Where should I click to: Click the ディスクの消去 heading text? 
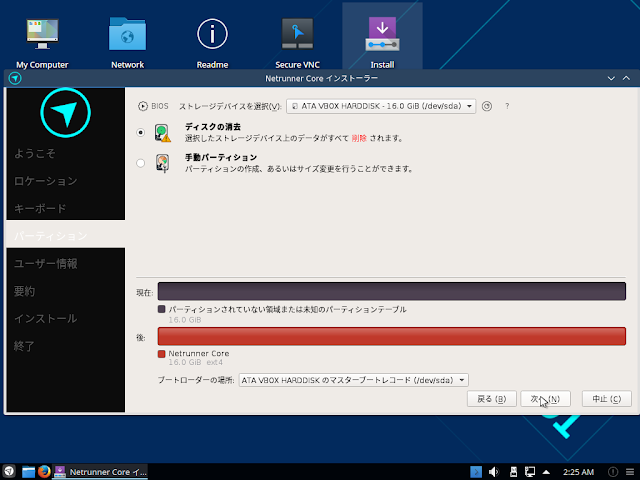coord(213,127)
